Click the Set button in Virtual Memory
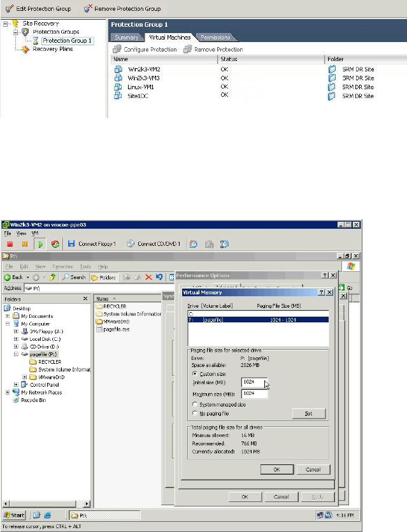 click(x=308, y=413)
